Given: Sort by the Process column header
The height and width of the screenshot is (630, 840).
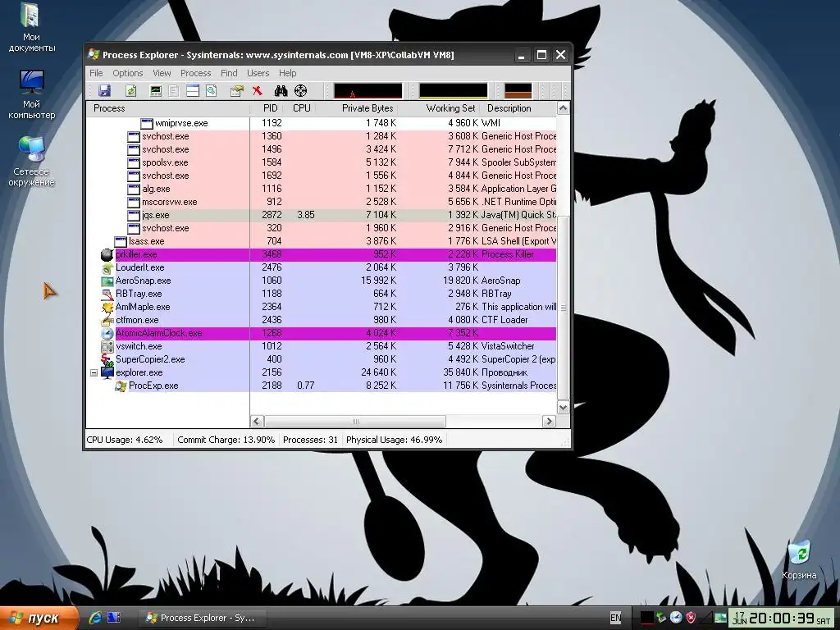Looking at the screenshot, I should [168, 108].
